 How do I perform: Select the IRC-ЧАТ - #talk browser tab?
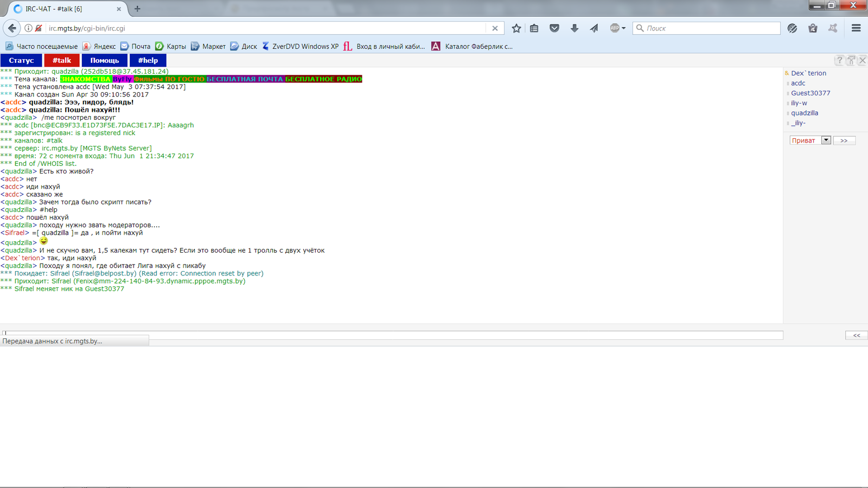click(x=67, y=9)
